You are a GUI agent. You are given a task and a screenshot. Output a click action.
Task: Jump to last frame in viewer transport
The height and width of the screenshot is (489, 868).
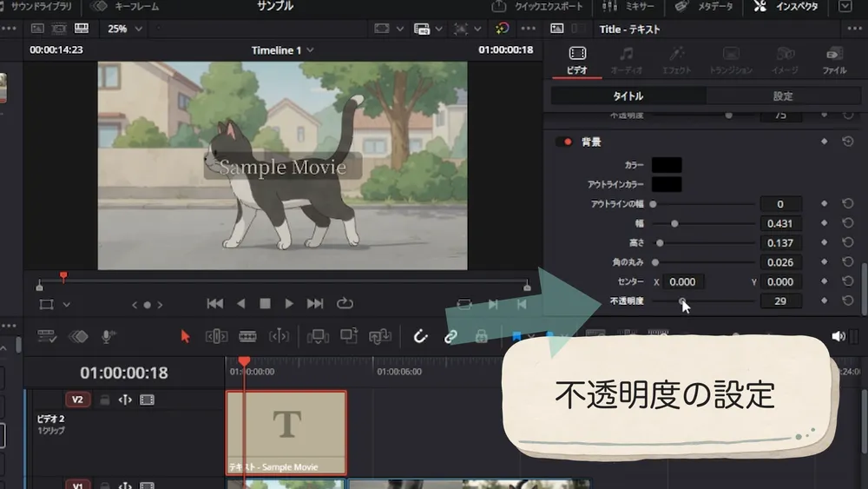coord(315,303)
